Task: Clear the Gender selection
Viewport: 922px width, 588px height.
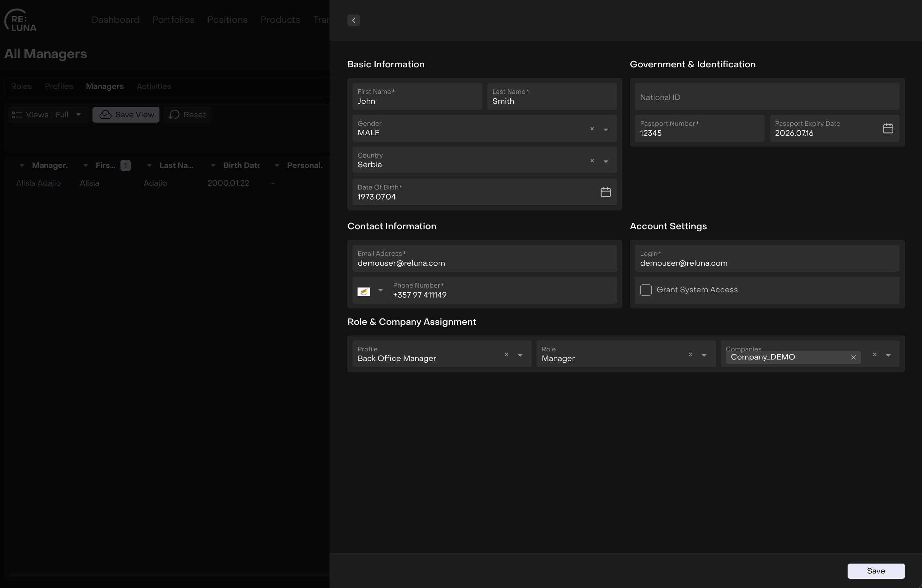Action: (x=592, y=129)
